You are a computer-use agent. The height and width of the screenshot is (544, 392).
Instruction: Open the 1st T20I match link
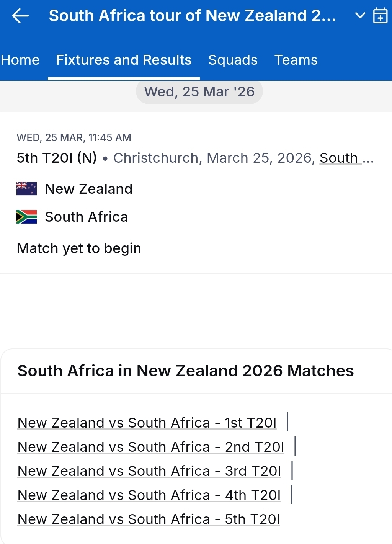pos(147,423)
